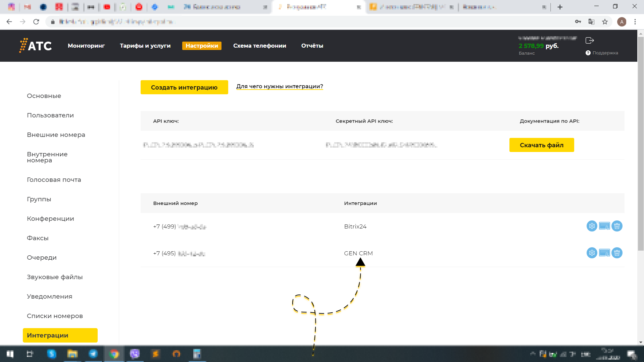This screenshot has width=644, height=362.
Task: Bookmark the page using the star icon
Action: pyautogui.click(x=605, y=21)
